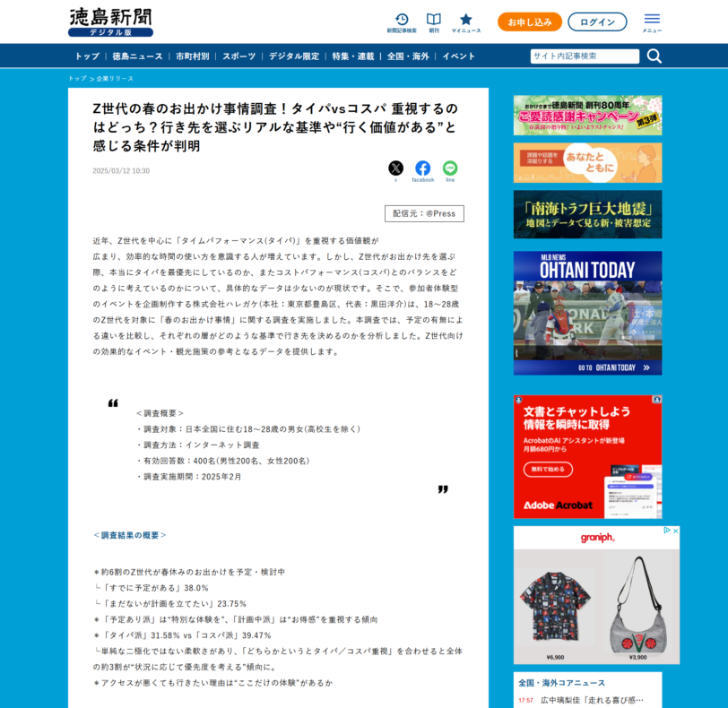This screenshot has width=728, height=708.
Task: Open the 特集・連載 nav menu
Action: 352,56
